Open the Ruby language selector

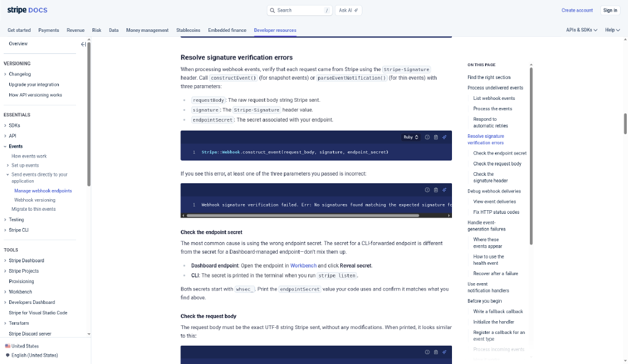(x=410, y=137)
